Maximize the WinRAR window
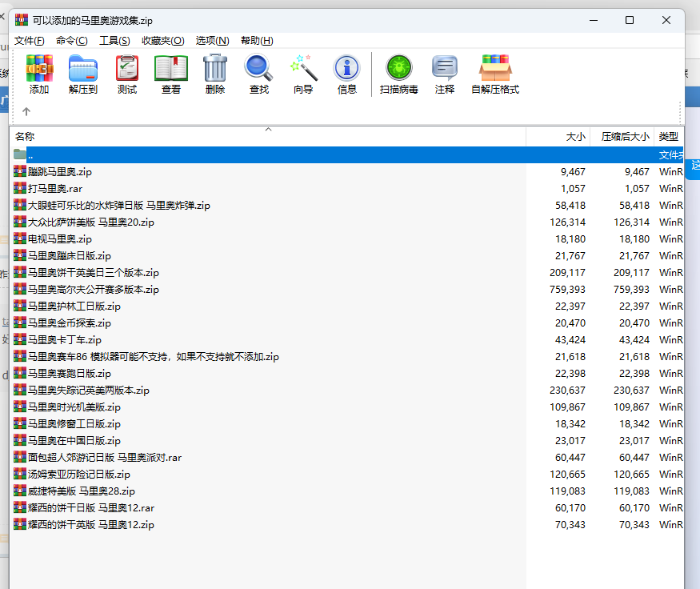This screenshot has width=700, height=589. (630, 20)
